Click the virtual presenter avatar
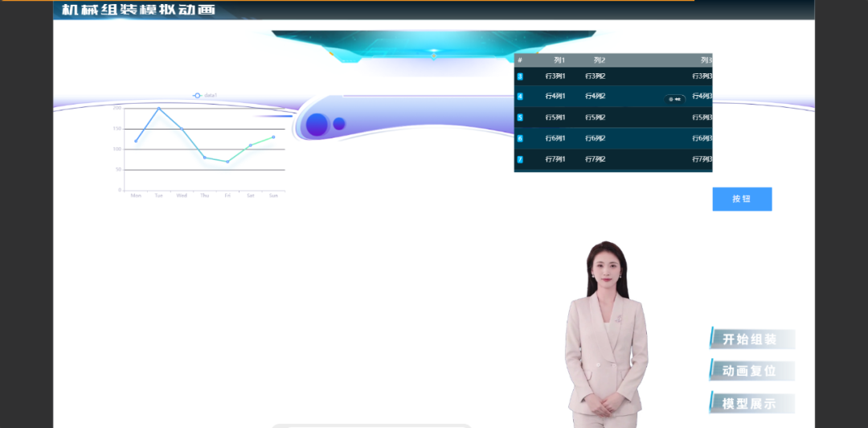The image size is (868, 428). click(606, 335)
